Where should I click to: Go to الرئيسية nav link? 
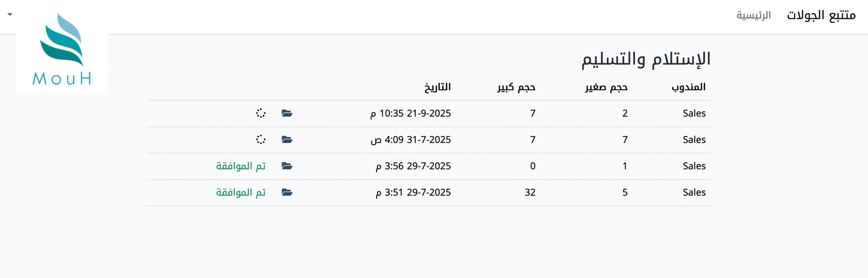pyautogui.click(x=753, y=15)
